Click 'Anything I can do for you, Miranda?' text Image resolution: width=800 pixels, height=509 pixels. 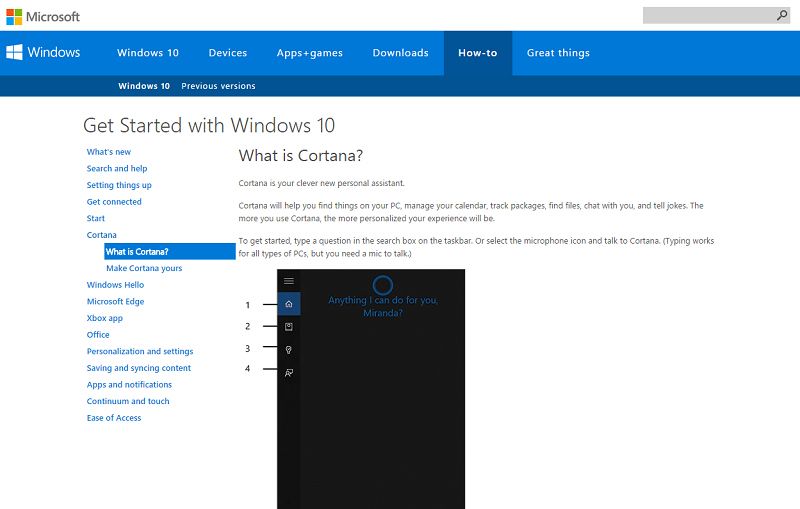(x=383, y=307)
